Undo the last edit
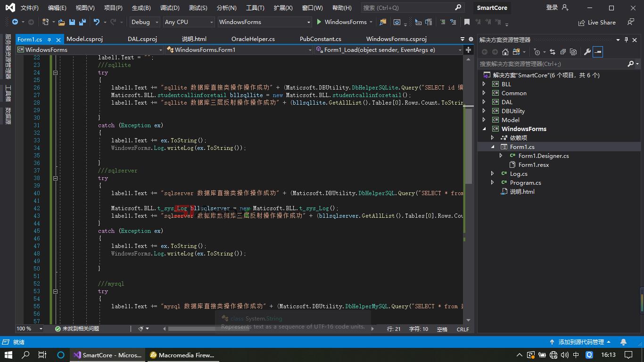This screenshot has width=644, height=362. pyautogui.click(x=97, y=22)
